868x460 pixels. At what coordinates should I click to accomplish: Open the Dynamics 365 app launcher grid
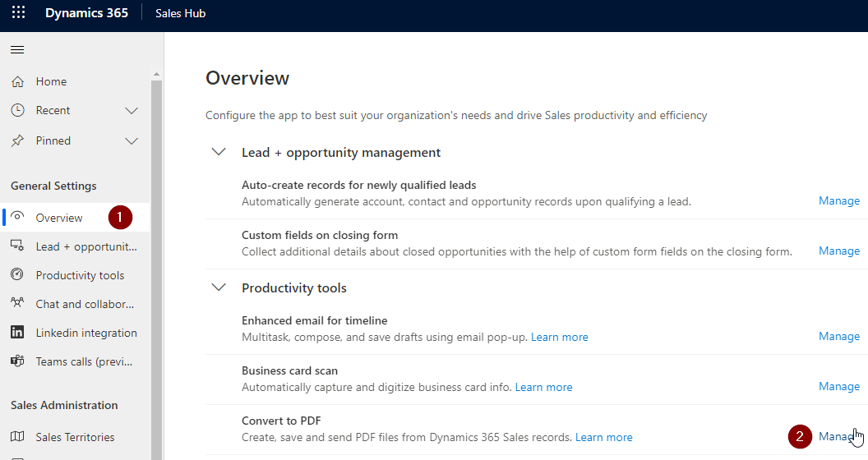18,12
